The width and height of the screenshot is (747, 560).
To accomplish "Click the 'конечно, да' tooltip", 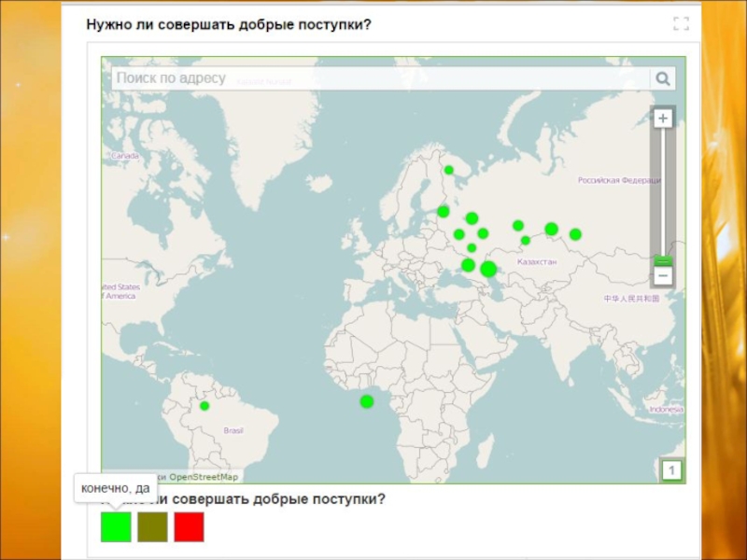I will click(x=116, y=488).
